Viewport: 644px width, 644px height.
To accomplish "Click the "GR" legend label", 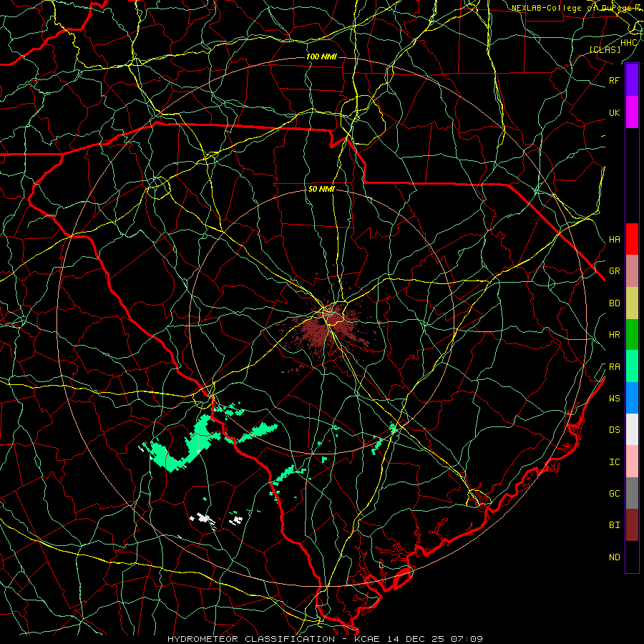I will tap(614, 271).
